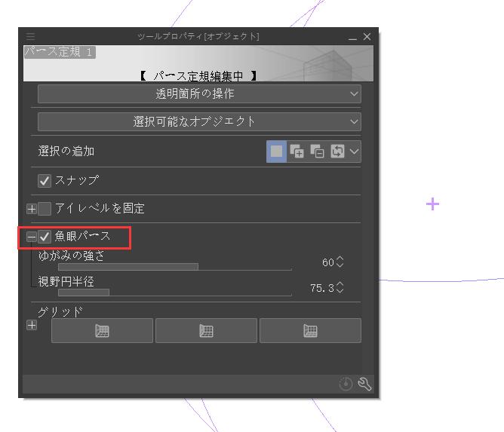Click the toggle selection mode icon
Image resolution: width=504 pixels, height=432 pixels.
click(337, 152)
